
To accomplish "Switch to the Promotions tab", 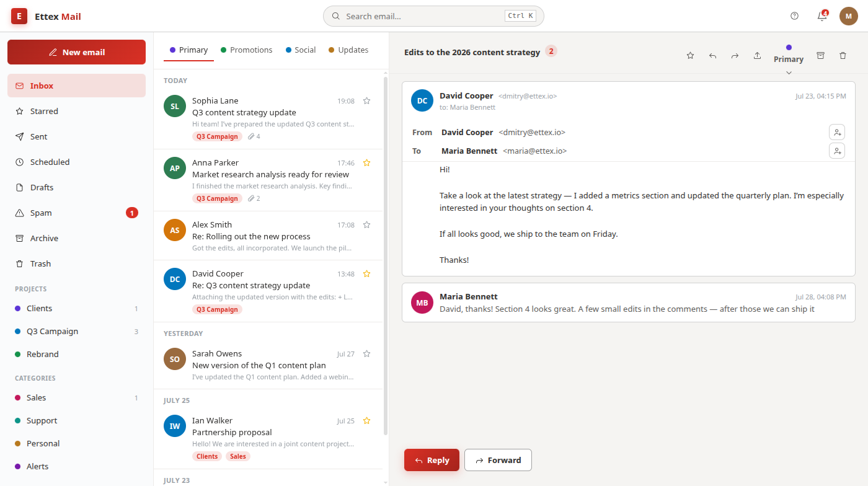I will click(246, 50).
